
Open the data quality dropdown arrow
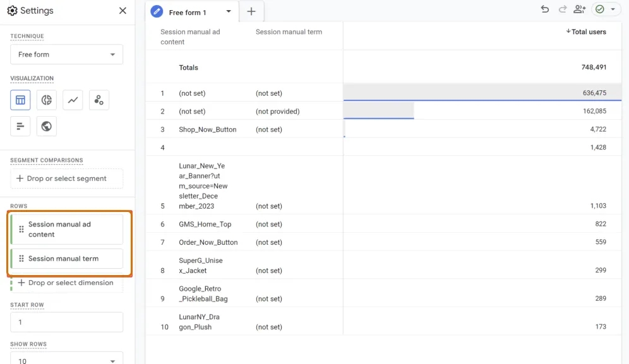pyautogui.click(x=613, y=9)
